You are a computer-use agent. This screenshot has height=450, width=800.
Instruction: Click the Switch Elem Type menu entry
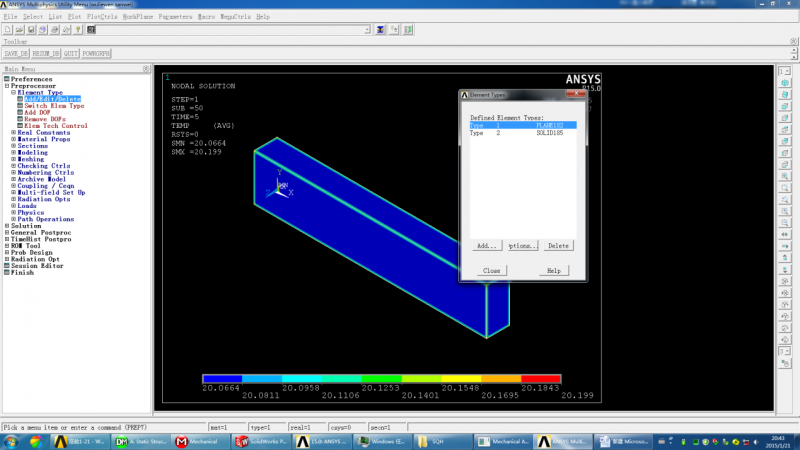[54, 106]
